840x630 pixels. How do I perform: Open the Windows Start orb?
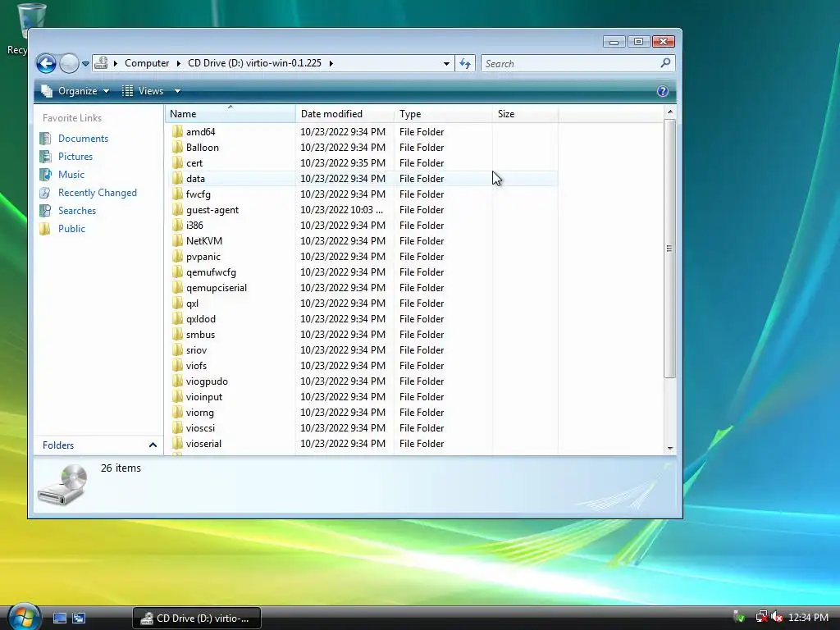click(23, 616)
